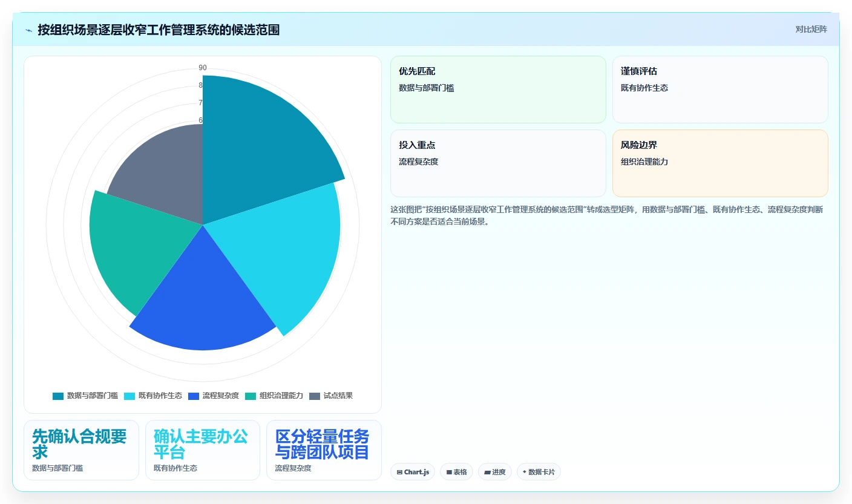The height and width of the screenshot is (504, 852).
Task: Click the 表格 tag icon
Action: (449, 472)
